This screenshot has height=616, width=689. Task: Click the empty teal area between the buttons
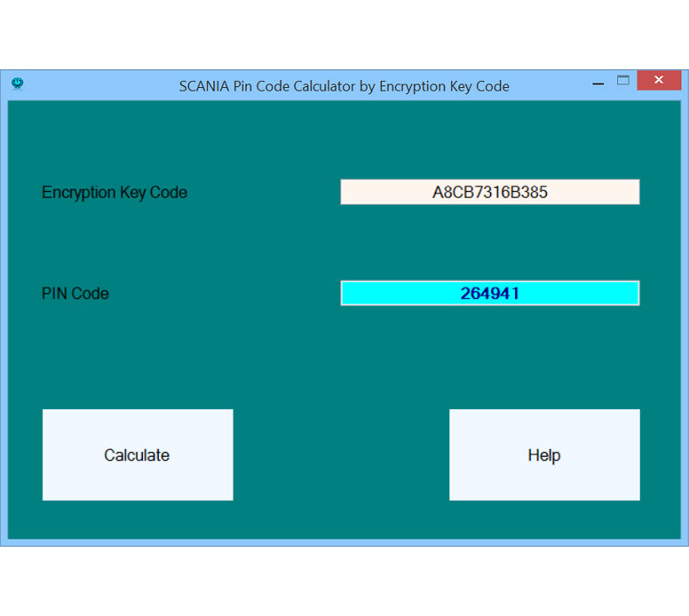[x=341, y=454]
